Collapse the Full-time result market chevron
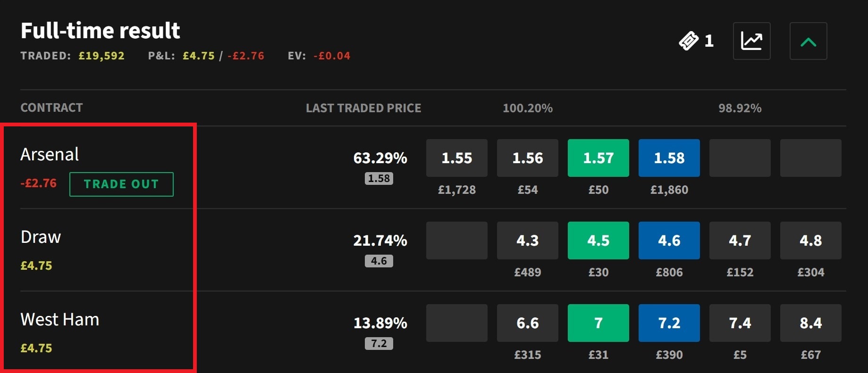The image size is (868, 373). pos(808,41)
